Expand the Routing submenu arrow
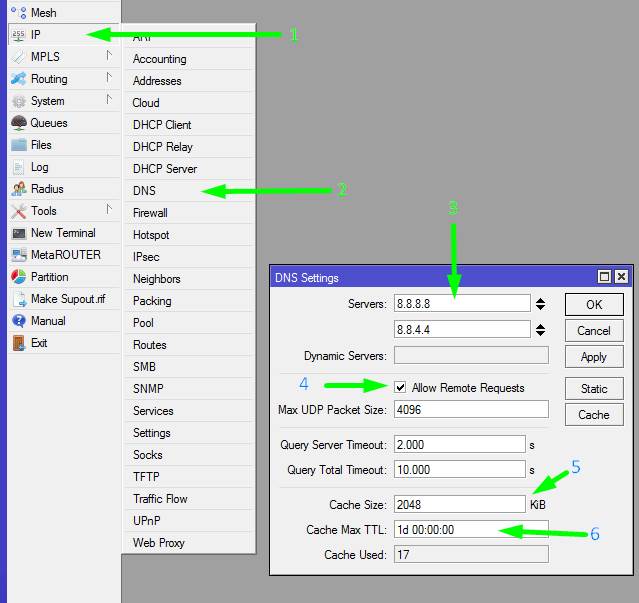Viewport: 639px width, 603px height. [x=109, y=78]
